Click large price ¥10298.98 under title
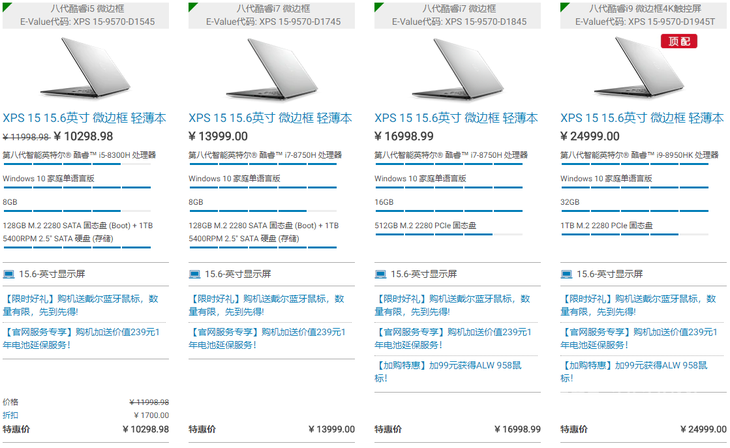Viewport: 730px width, 448px height. tap(83, 136)
